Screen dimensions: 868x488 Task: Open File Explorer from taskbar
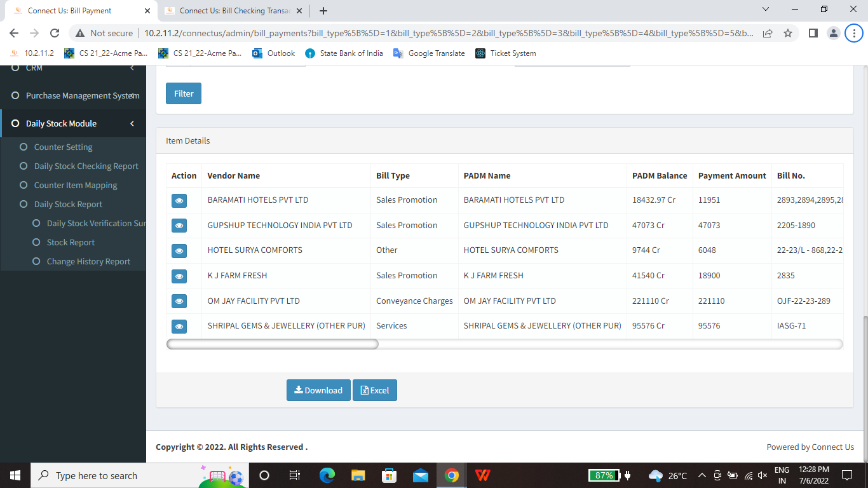pos(358,475)
